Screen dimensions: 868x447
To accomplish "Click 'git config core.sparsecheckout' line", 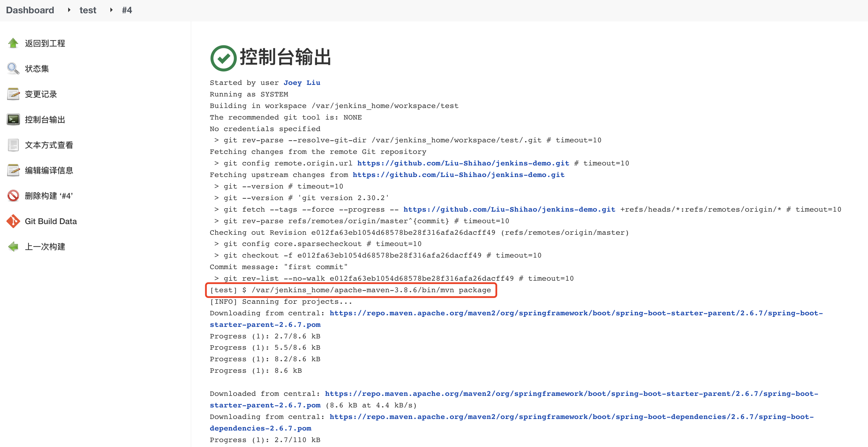I will pos(318,243).
